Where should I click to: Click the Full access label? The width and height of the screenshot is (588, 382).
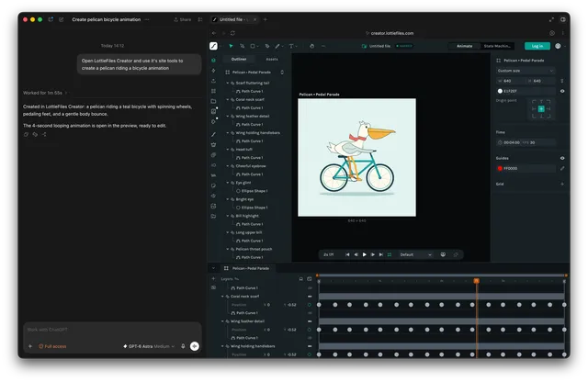click(x=52, y=346)
